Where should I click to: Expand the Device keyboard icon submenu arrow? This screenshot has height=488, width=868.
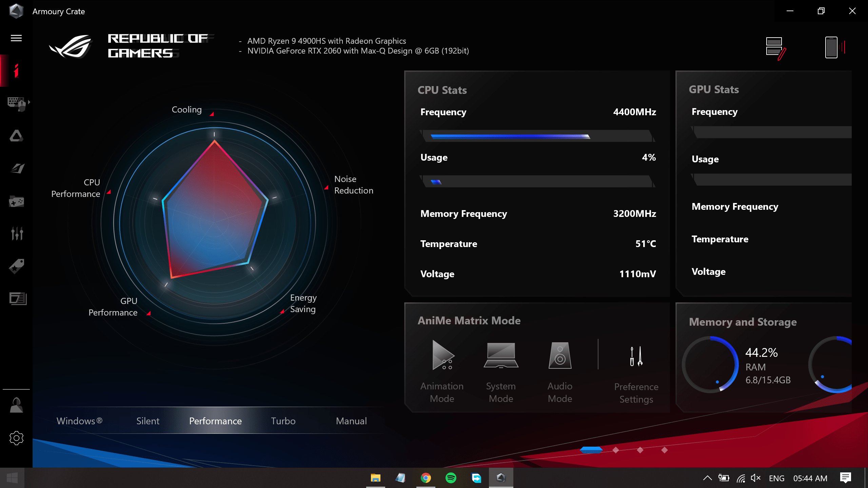point(29,102)
